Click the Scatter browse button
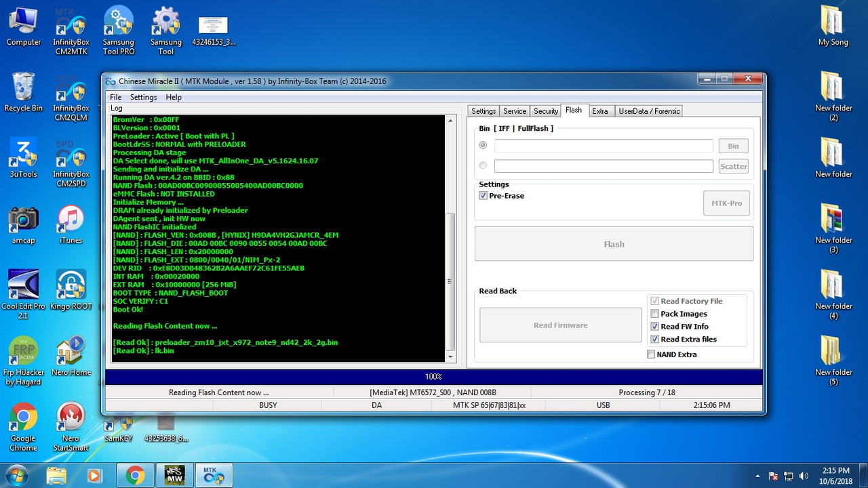Screen dimensions: 868x488 click(x=733, y=166)
